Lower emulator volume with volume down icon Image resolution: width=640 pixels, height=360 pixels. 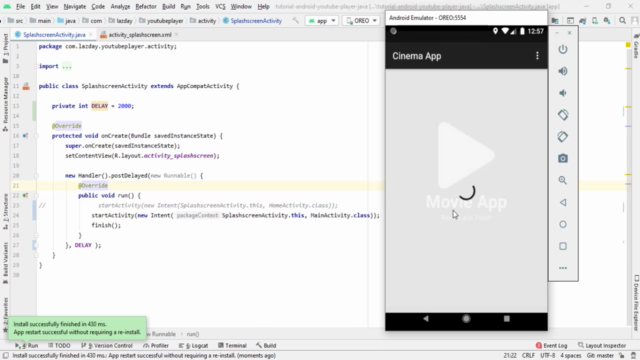tap(563, 93)
